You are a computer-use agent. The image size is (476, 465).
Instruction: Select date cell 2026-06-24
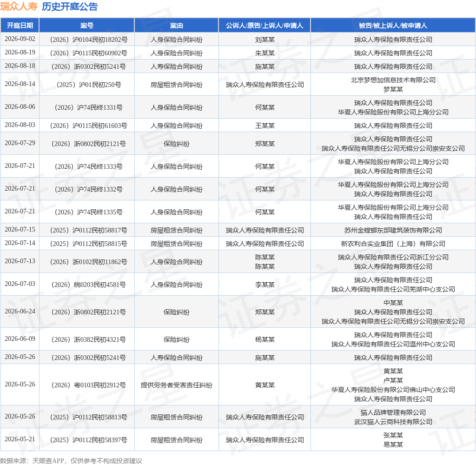tap(20, 311)
